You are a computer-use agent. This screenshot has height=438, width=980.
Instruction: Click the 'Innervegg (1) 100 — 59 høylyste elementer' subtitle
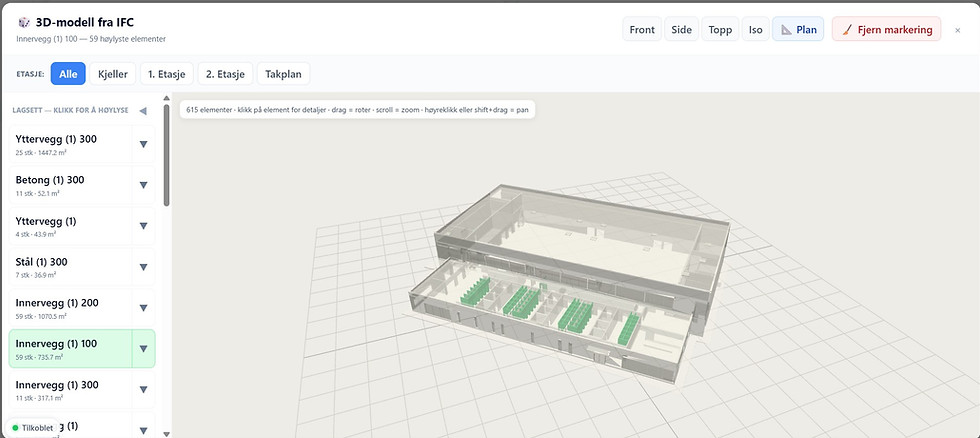(91, 39)
